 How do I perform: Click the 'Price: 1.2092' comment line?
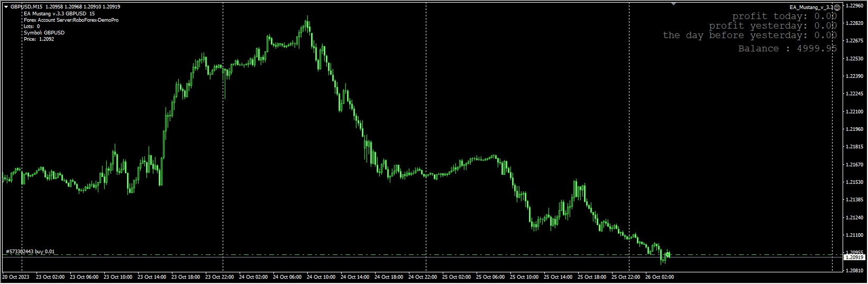[39, 39]
